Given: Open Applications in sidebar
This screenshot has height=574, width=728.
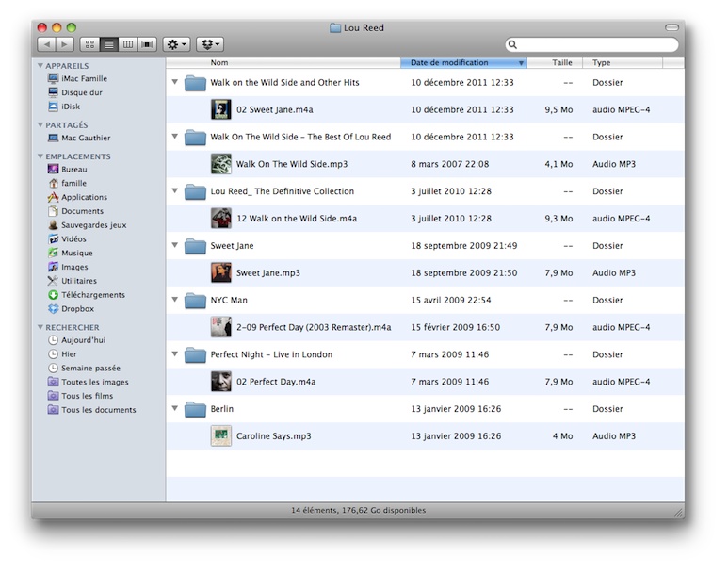Looking at the screenshot, I should pyautogui.click(x=77, y=197).
